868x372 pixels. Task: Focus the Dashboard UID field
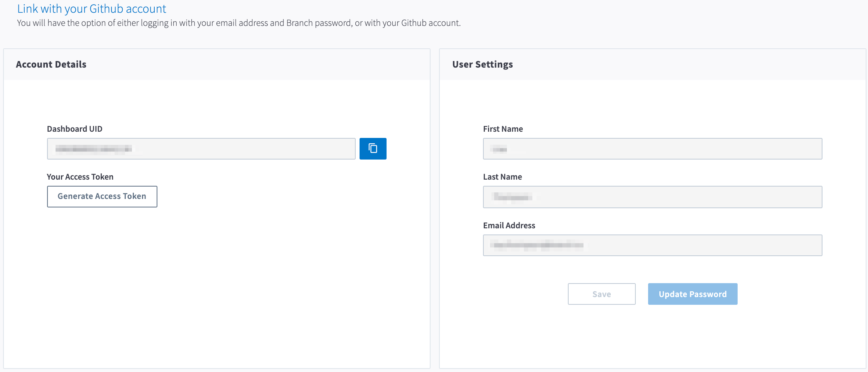(x=201, y=149)
